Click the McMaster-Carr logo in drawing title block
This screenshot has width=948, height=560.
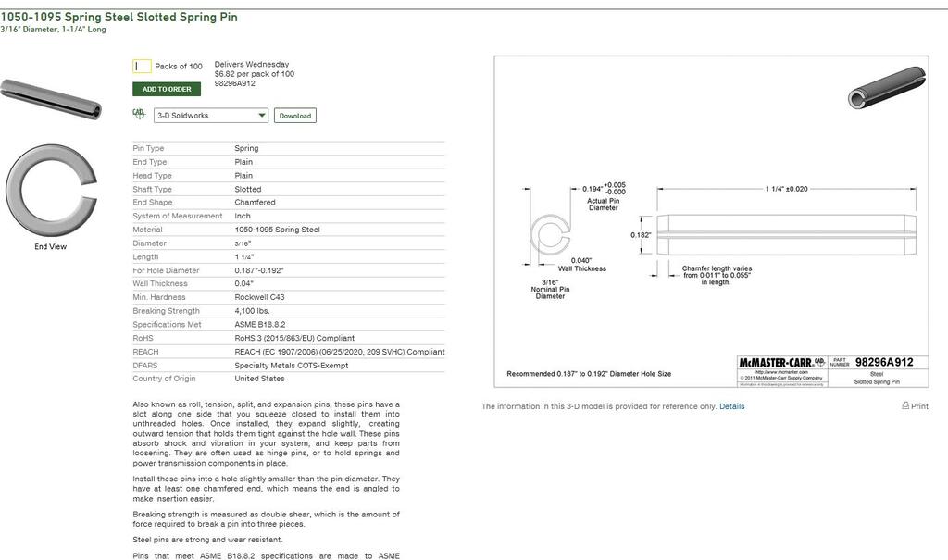781,362
